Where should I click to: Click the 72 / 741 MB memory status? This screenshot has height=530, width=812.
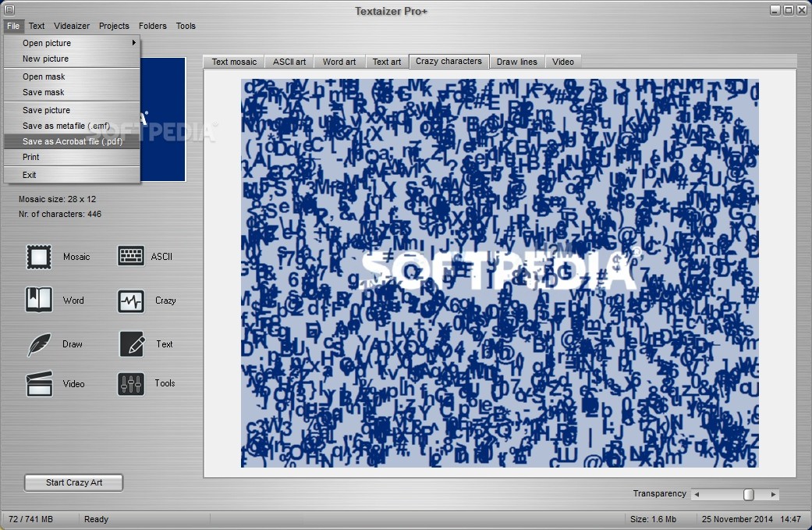[31, 519]
